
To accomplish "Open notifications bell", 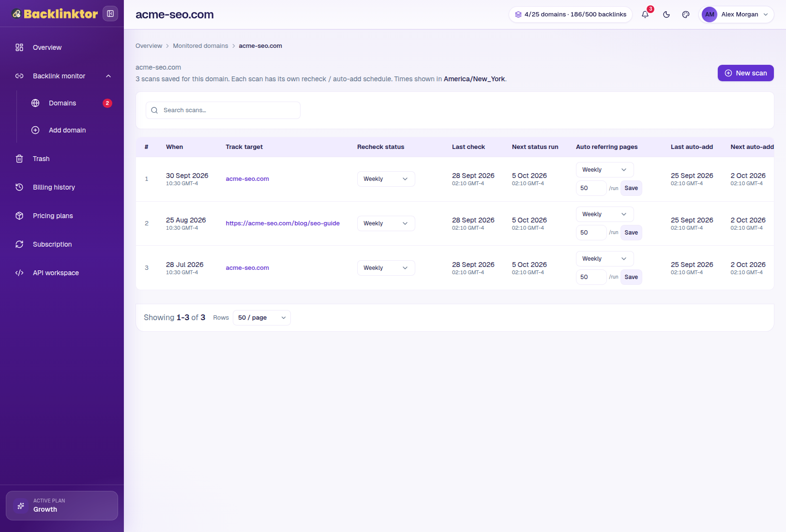I will tap(645, 15).
